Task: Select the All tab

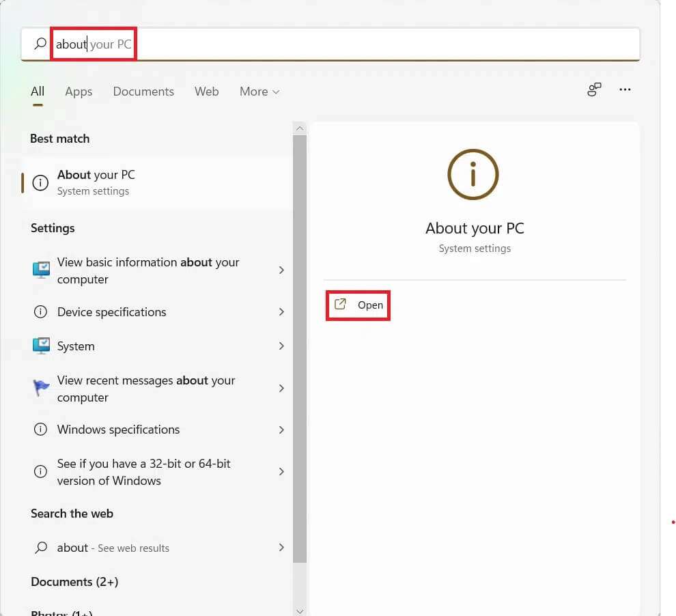Action: 38,92
